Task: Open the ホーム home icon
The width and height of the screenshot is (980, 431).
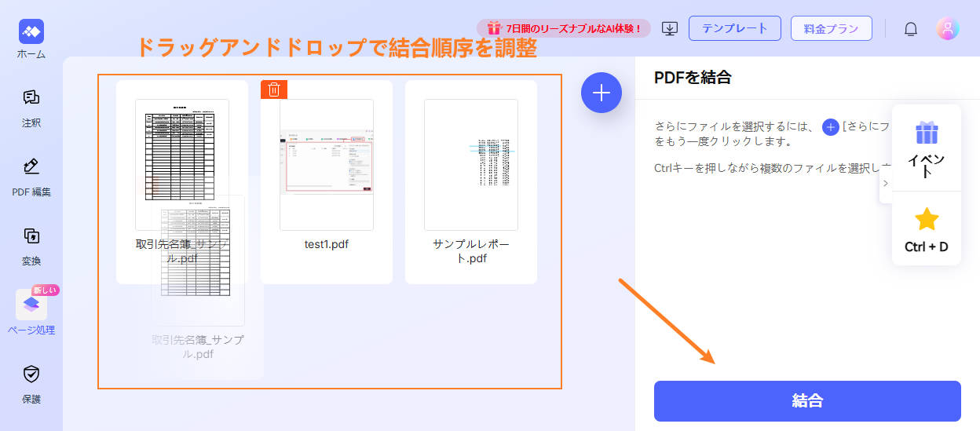Action: click(x=31, y=31)
